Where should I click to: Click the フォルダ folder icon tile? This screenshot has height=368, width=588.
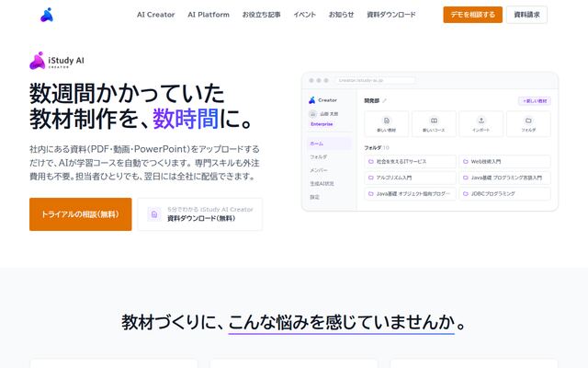pos(528,124)
